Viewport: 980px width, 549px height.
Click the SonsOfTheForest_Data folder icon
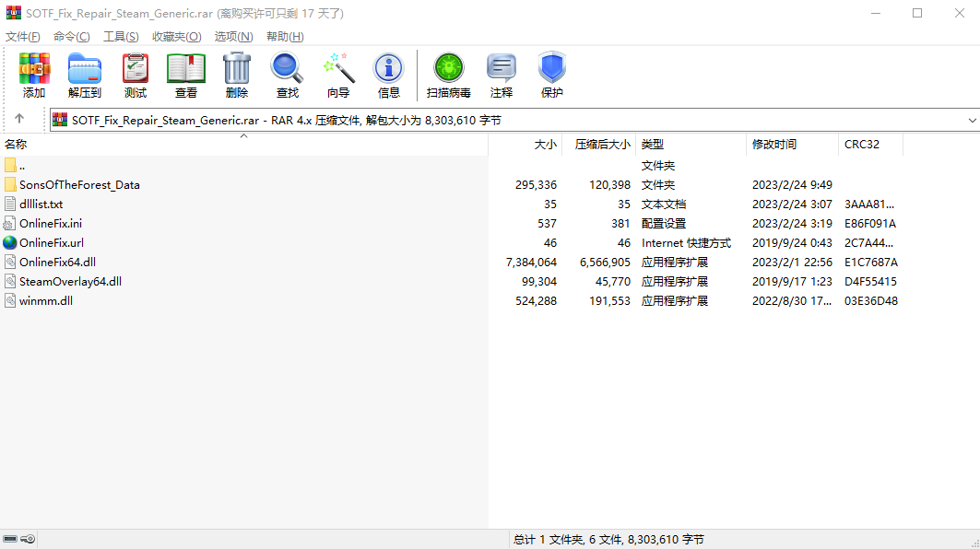pyautogui.click(x=10, y=184)
